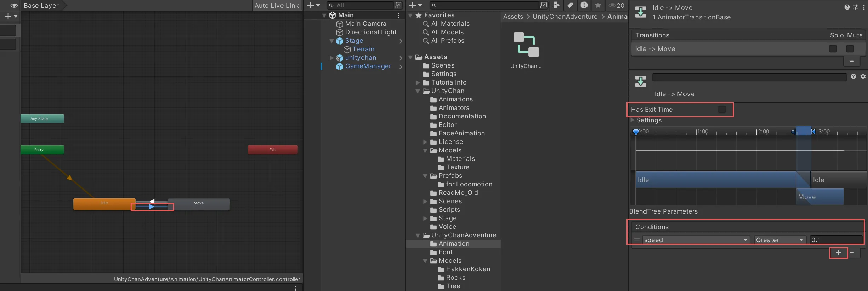Select the UnityChan animator controller asset
This screenshot has height=291, width=868.
point(526,45)
